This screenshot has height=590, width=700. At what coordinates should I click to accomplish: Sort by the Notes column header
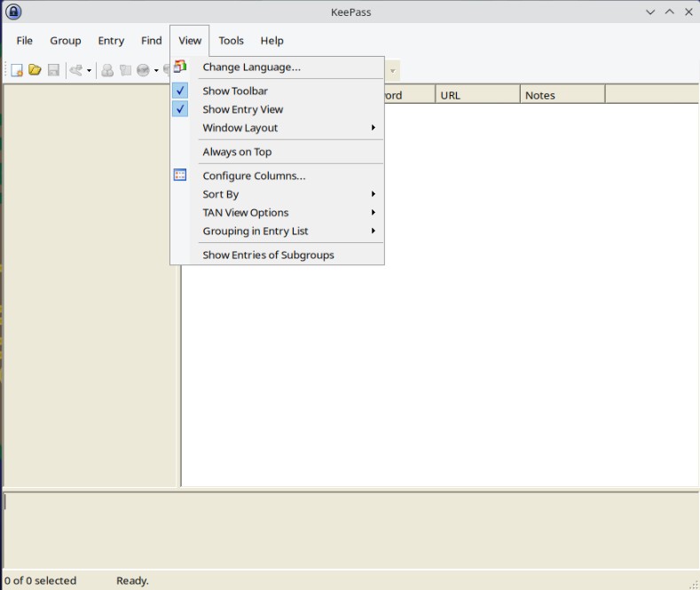click(562, 95)
